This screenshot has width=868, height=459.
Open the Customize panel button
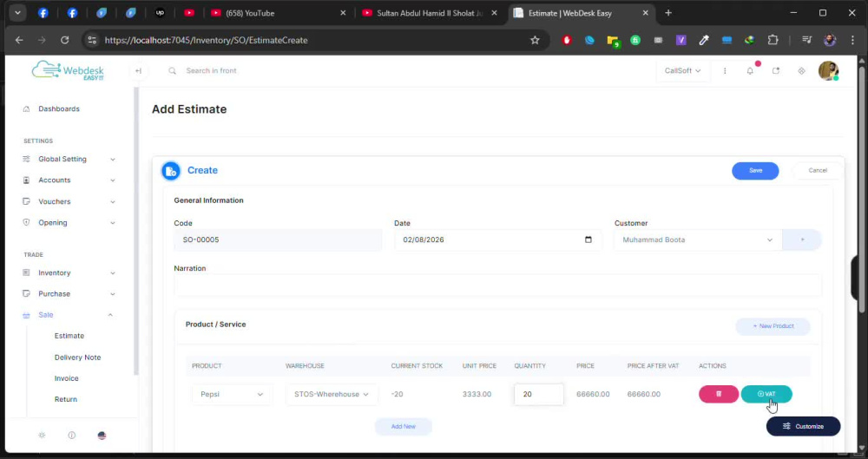click(803, 426)
